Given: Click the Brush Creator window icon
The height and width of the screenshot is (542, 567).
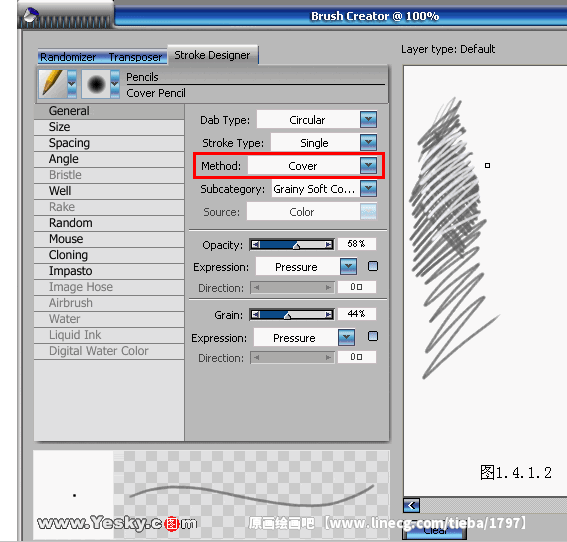Looking at the screenshot, I should (31, 15).
